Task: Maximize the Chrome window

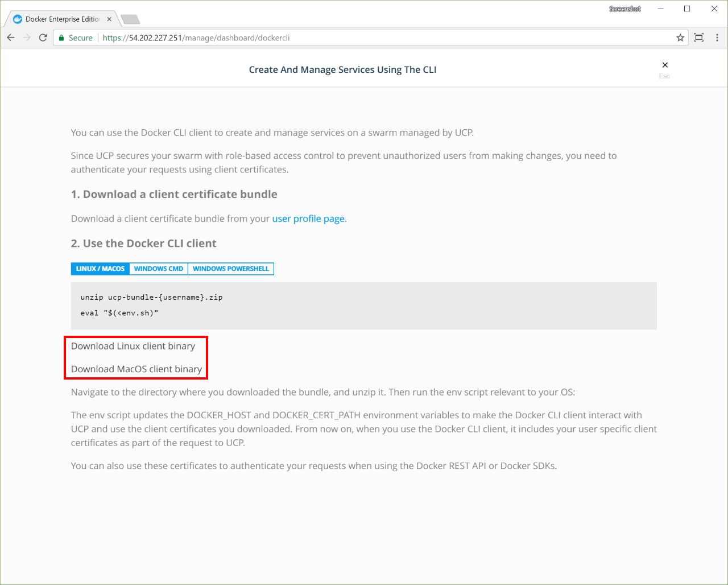Action: coord(687,9)
